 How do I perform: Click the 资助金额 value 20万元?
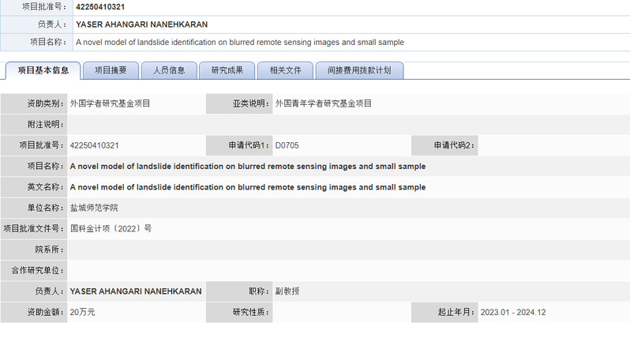click(83, 312)
